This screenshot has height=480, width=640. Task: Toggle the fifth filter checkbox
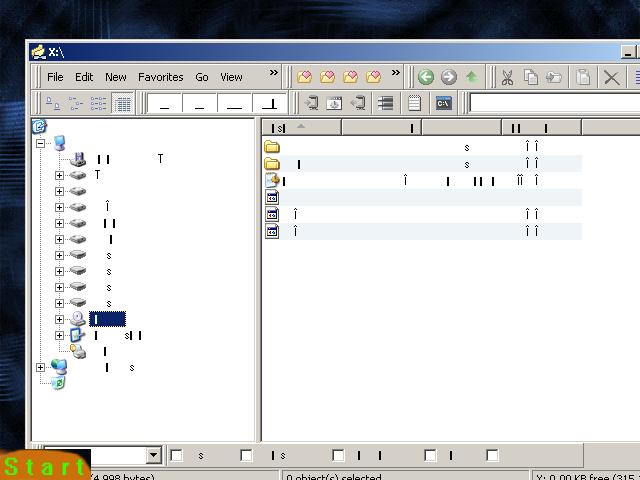pos(493,455)
